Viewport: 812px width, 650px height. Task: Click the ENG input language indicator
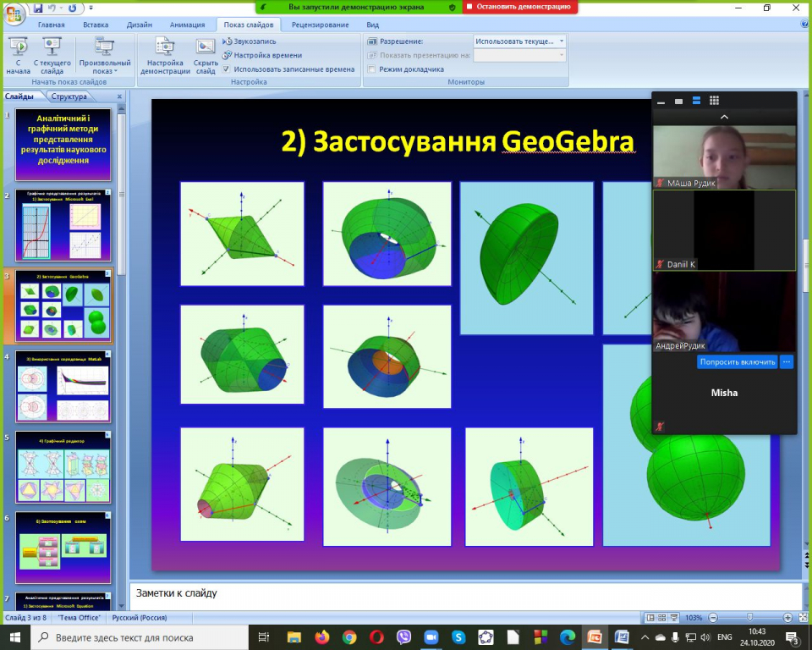(725, 637)
